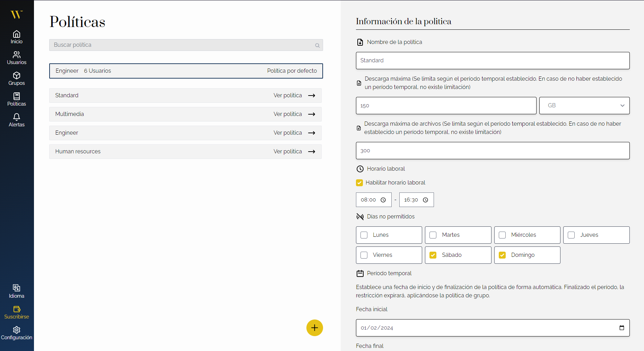
Task: Open the Políticas section
Action: point(17,99)
